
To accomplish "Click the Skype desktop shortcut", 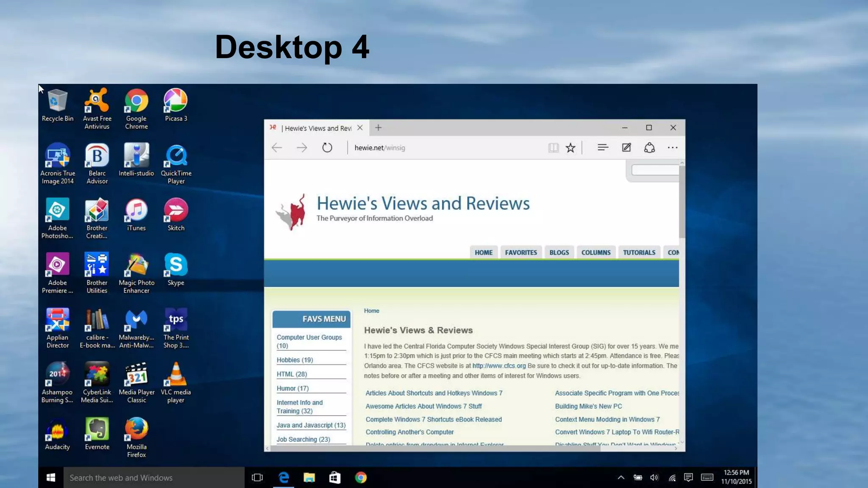I will coord(176,269).
